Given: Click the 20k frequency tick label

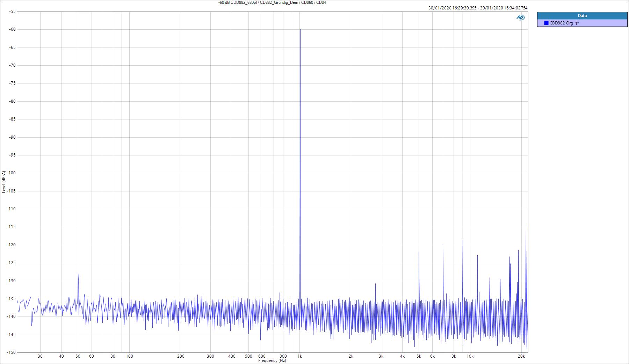Looking at the screenshot, I should 521,356.
